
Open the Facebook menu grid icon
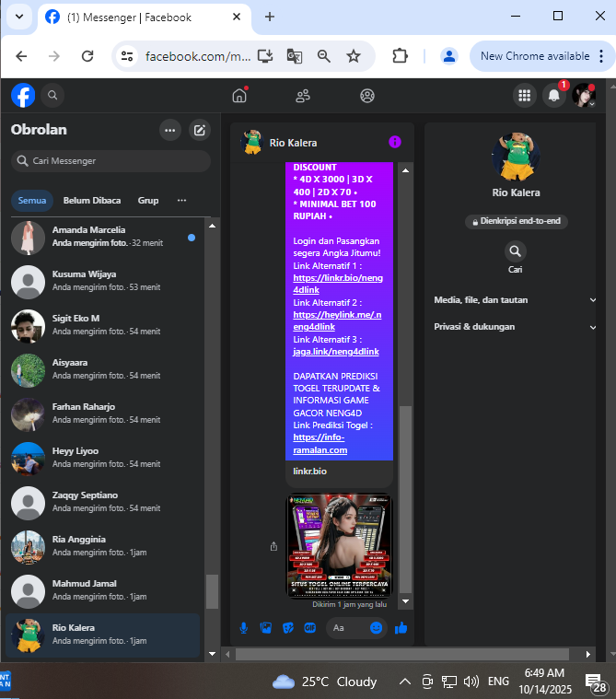(x=524, y=96)
